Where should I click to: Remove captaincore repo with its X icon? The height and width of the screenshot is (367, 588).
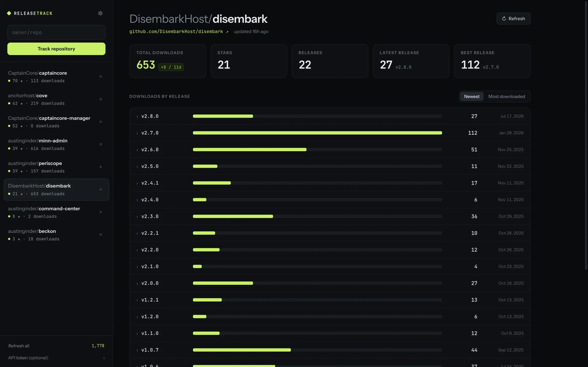pos(101,77)
